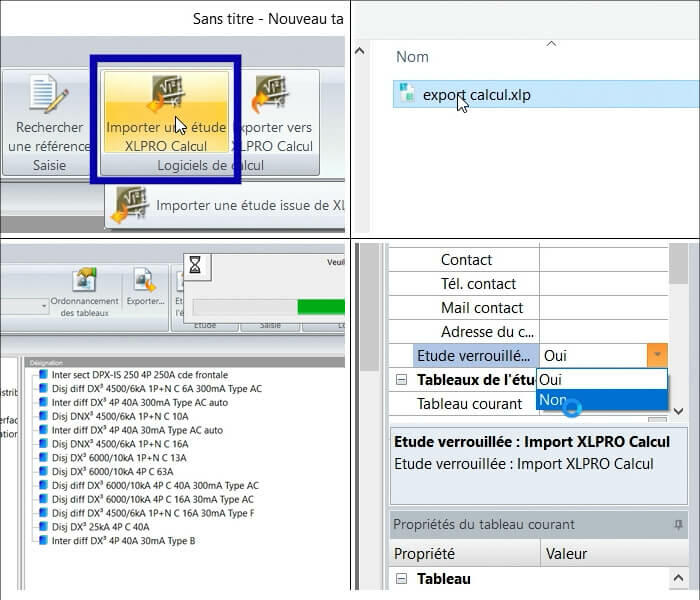The width and height of the screenshot is (700, 600).
Task: Select Inter diff DX³ 4P 40A 300mA Type AC row
Action: (x=140, y=402)
